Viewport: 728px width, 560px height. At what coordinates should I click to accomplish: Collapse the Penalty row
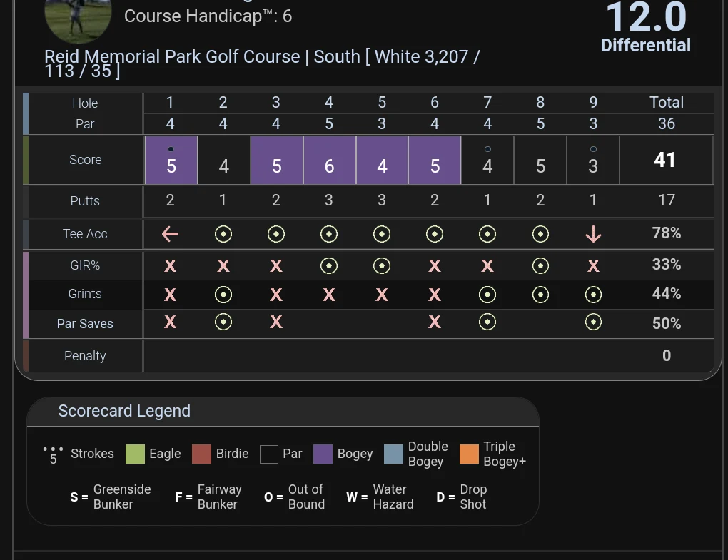[x=85, y=355]
